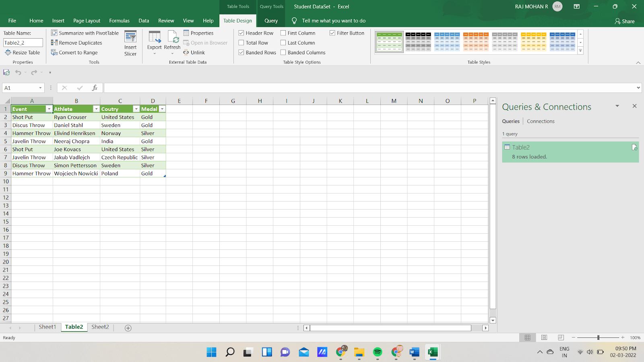The height and width of the screenshot is (362, 644).
Task: Check the First Column style option
Action: coord(283,33)
